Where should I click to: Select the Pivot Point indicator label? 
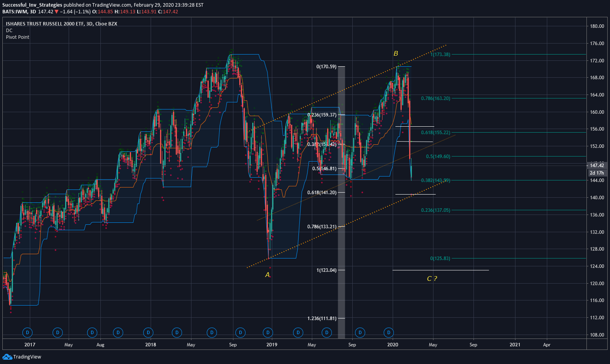tap(18, 37)
